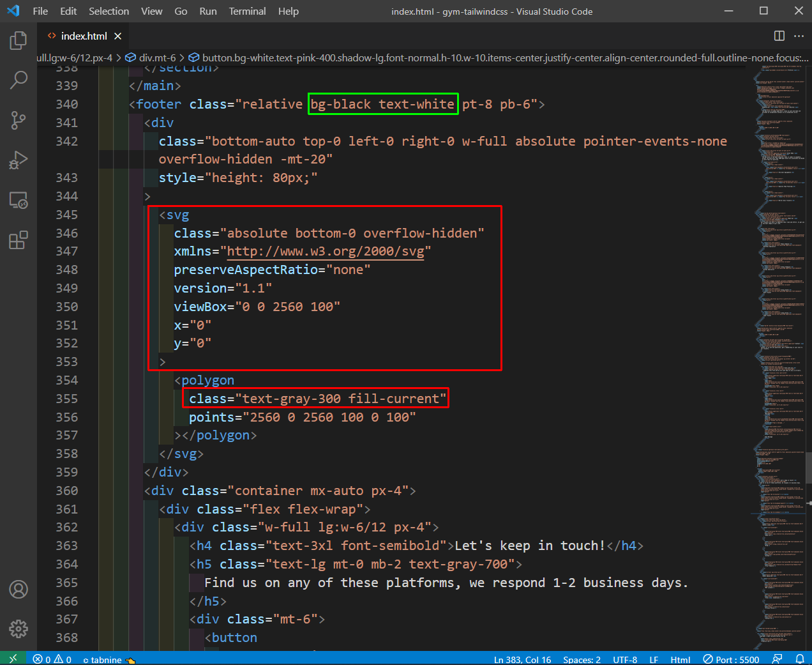Image resolution: width=812 pixels, height=665 pixels.
Task: Open the Selection menu
Action: click(x=109, y=11)
